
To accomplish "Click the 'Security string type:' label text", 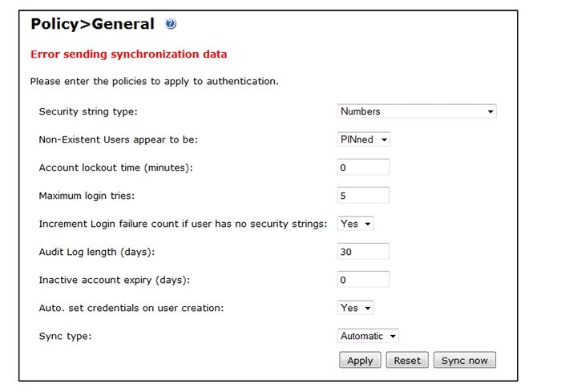I will point(88,111).
